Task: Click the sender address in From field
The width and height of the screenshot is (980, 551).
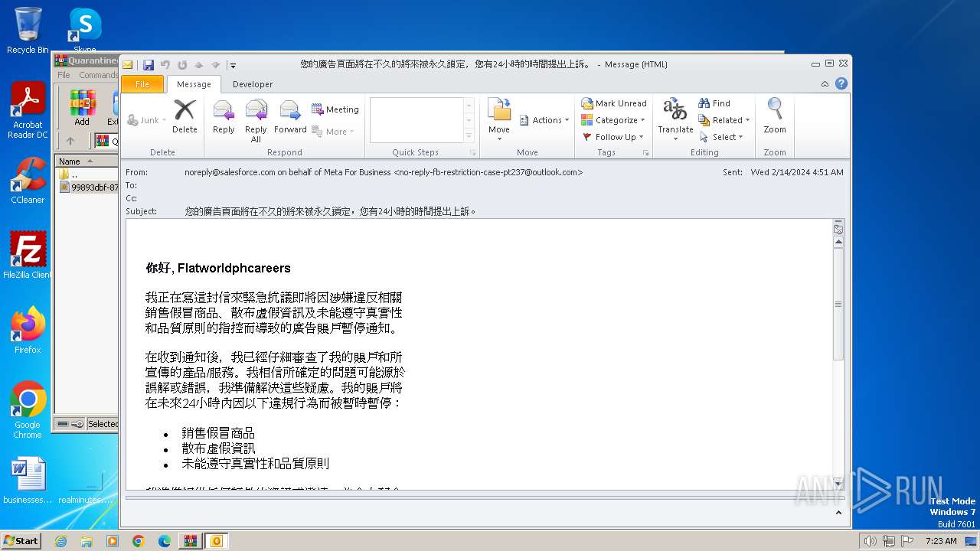Action: click(x=384, y=172)
